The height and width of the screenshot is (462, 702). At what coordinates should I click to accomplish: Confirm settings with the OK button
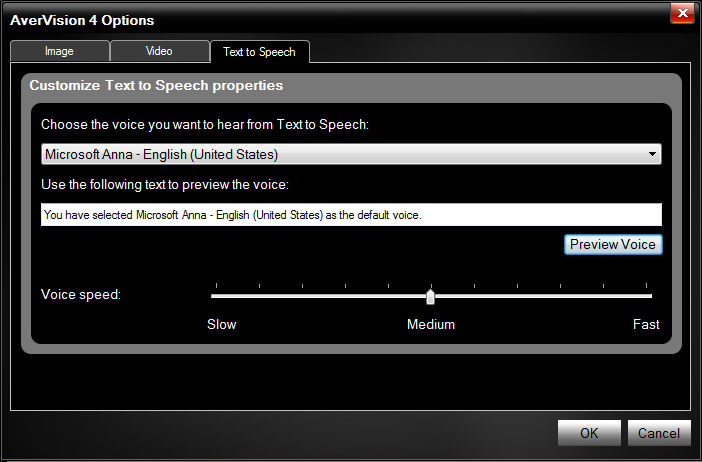click(589, 433)
